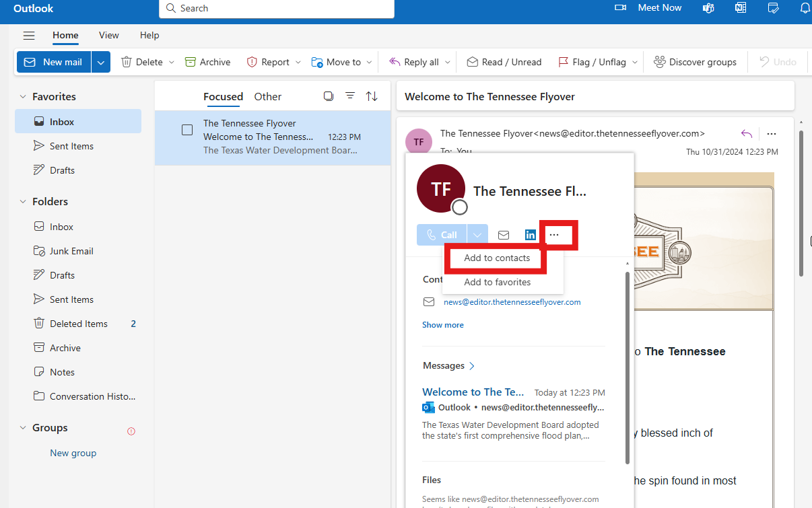
Task: Open the Archive folder in sidebar
Action: click(78, 348)
